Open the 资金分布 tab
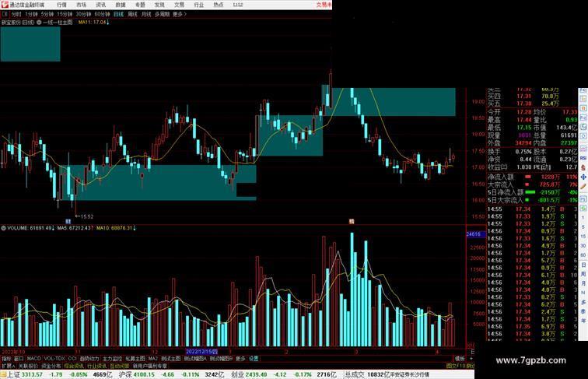Image resolution: width=588 pixels, height=379 pixels. click(x=51, y=366)
